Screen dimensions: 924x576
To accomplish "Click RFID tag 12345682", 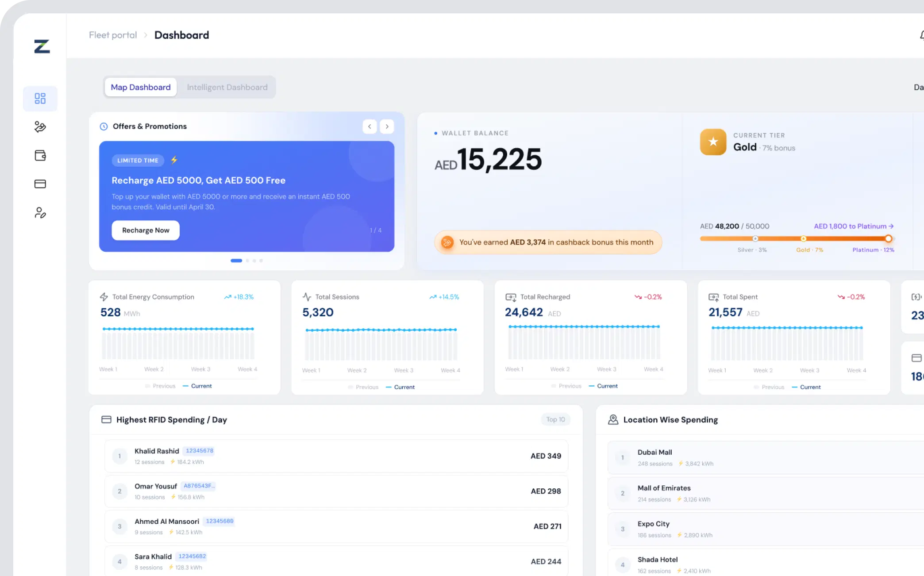I will click(x=192, y=556).
